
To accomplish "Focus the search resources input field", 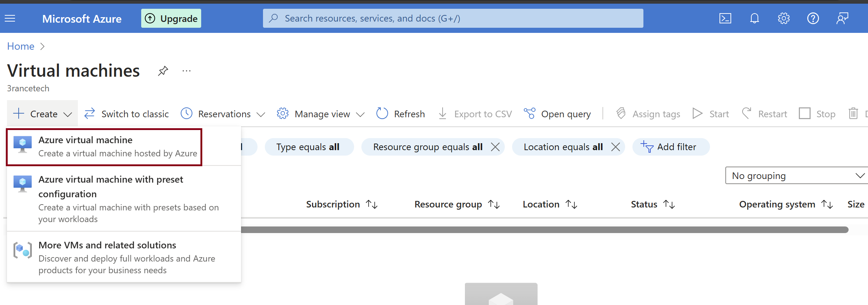I will [x=453, y=18].
